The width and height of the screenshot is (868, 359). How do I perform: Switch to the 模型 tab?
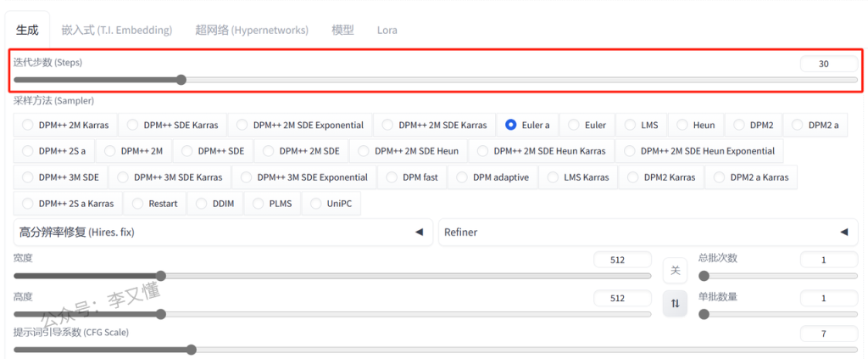click(342, 30)
